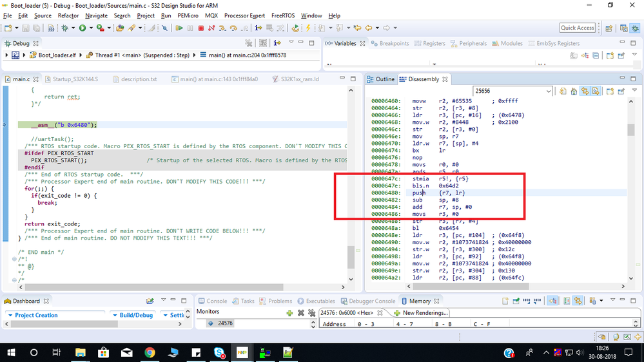The width and height of the screenshot is (644, 362).
Task: Click Remove All Terminated Launches icon in Debug view
Action: coord(248,43)
